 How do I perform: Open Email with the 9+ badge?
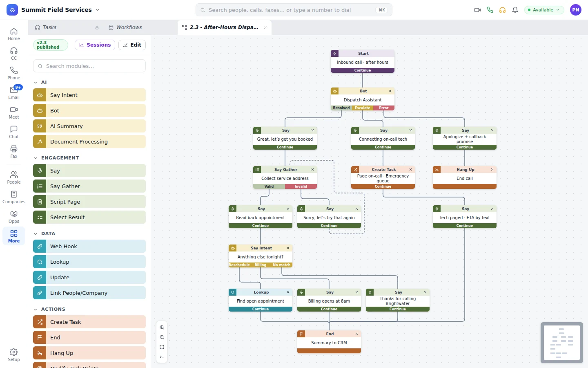(x=14, y=93)
